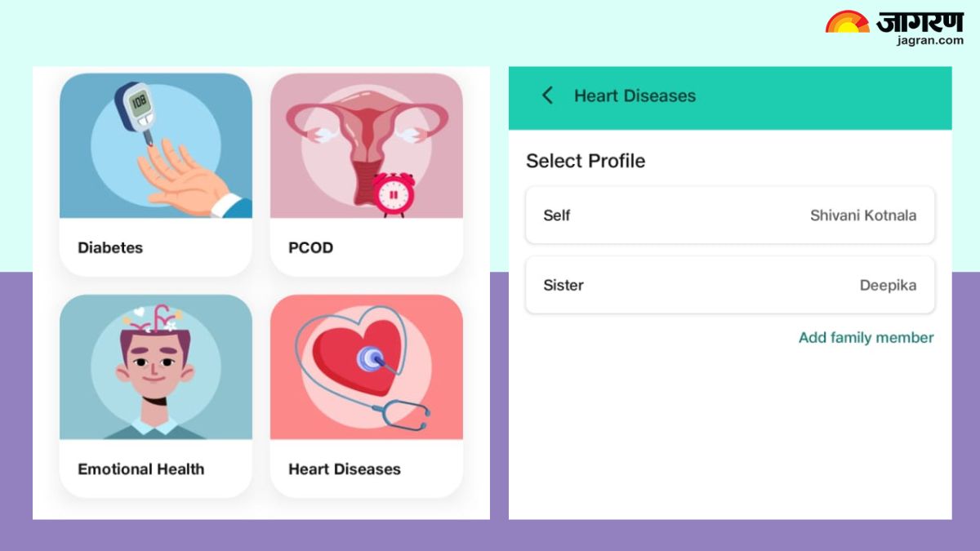The width and height of the screenshot is (980, 551).
Task: Select the Emotional Health brain illustration
Action: click(x=156, y=367)
